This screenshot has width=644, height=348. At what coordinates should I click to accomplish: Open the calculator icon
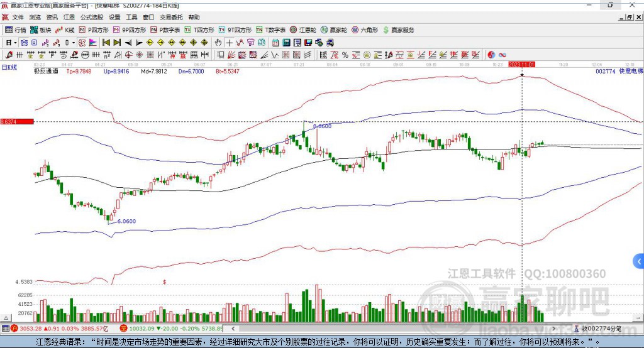(x=286, y=43)
